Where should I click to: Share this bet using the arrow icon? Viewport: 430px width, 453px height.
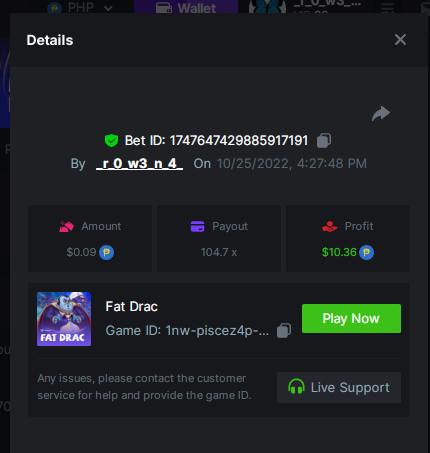click(381, 113)
